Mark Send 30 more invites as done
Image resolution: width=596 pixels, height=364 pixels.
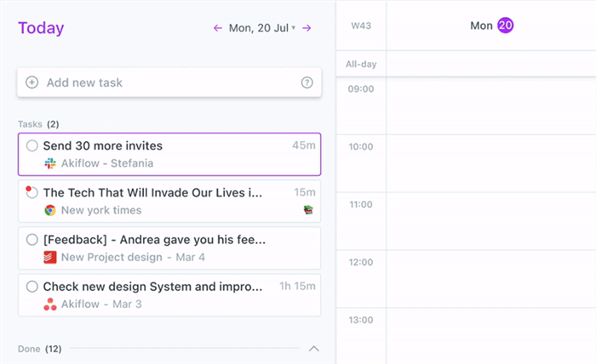point(32,146)
